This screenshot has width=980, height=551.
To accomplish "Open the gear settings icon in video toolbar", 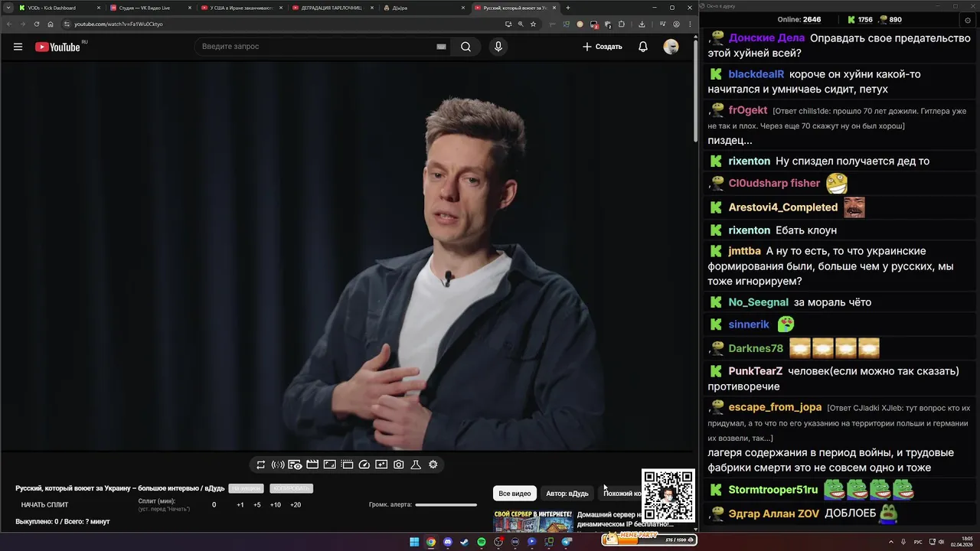I will [433, 465].
